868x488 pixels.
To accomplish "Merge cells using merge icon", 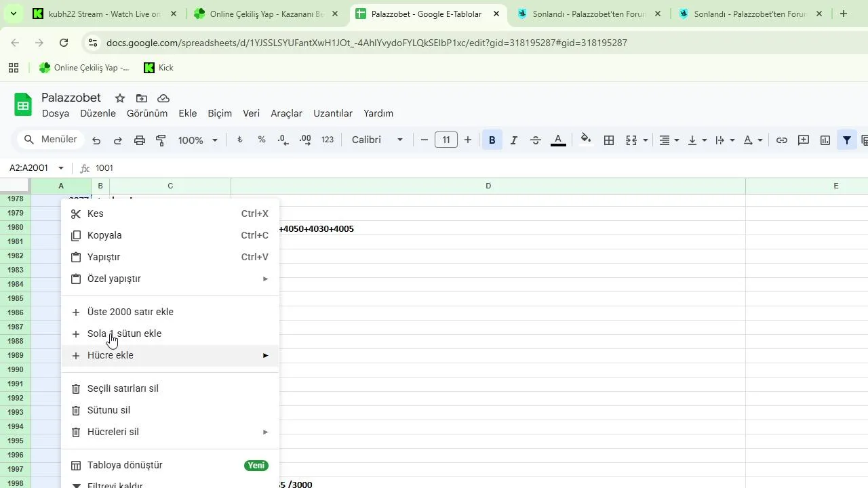I will pos(631,140).
